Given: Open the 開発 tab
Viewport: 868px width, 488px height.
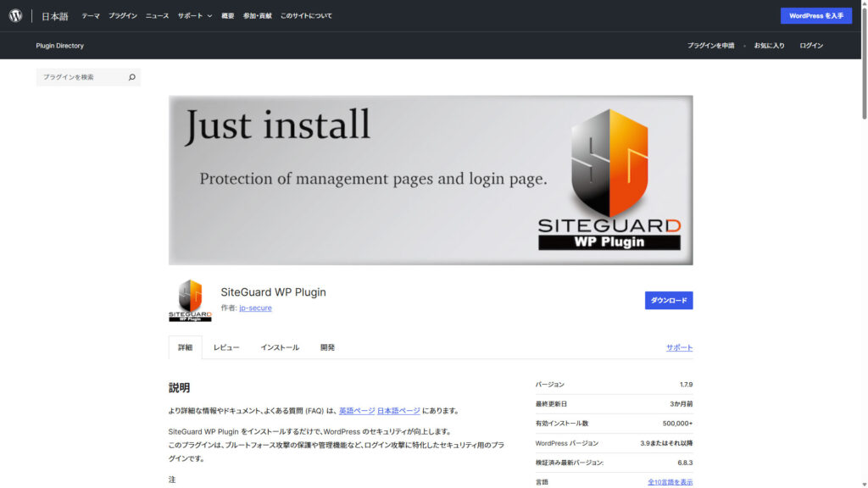Looking at the screenshot, I should (x=327, y=347).
